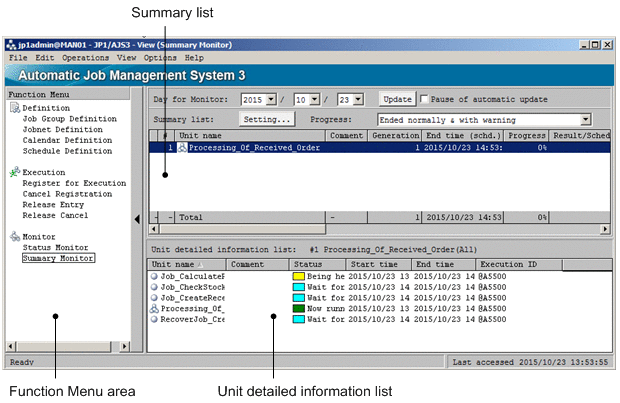The image size is (620, 403).
Task: Click the Definition group icon in Function Menu
Action: 14,107
